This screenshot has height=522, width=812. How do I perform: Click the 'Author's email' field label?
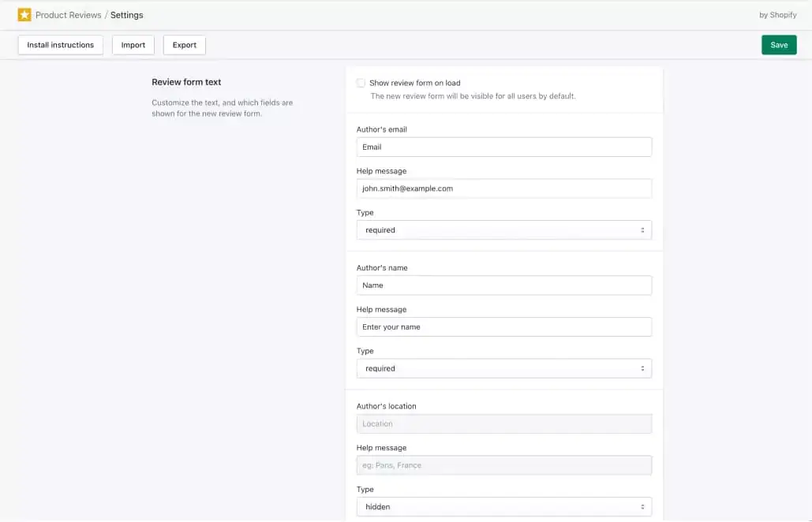click(382, 129)
